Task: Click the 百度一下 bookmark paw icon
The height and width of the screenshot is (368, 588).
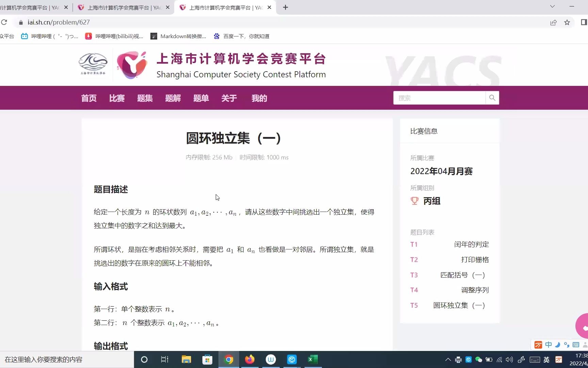Action: pos(217,36)
